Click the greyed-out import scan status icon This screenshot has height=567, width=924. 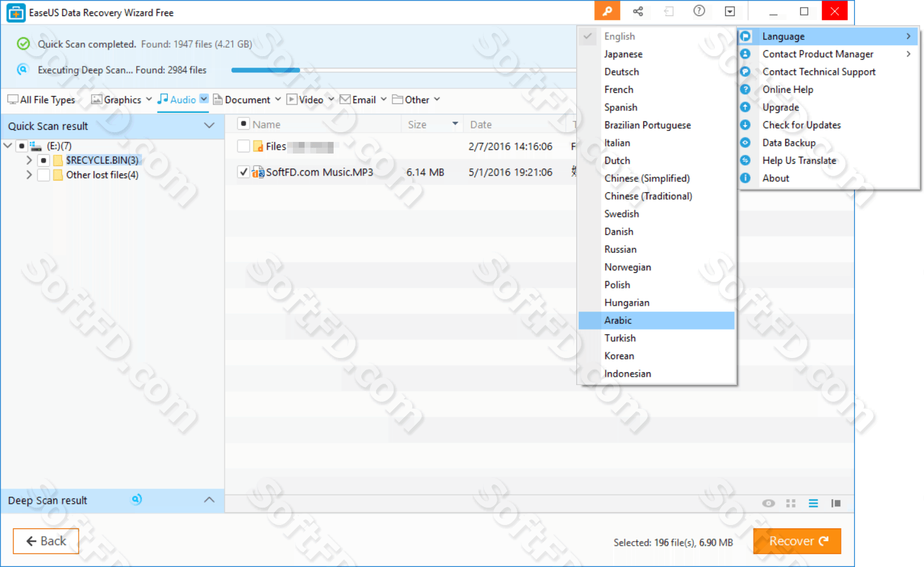click(x=668, y=11)
